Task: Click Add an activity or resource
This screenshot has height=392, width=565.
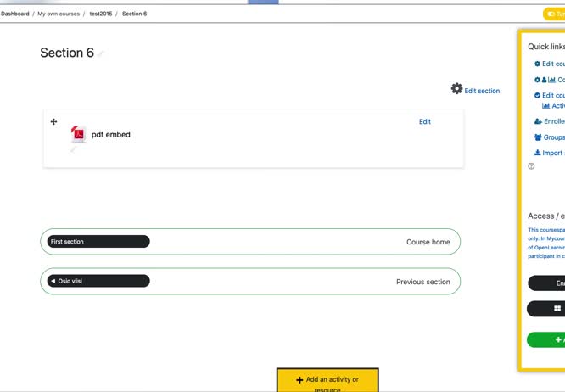Action: pyautogui.click(x=327, y=380)
